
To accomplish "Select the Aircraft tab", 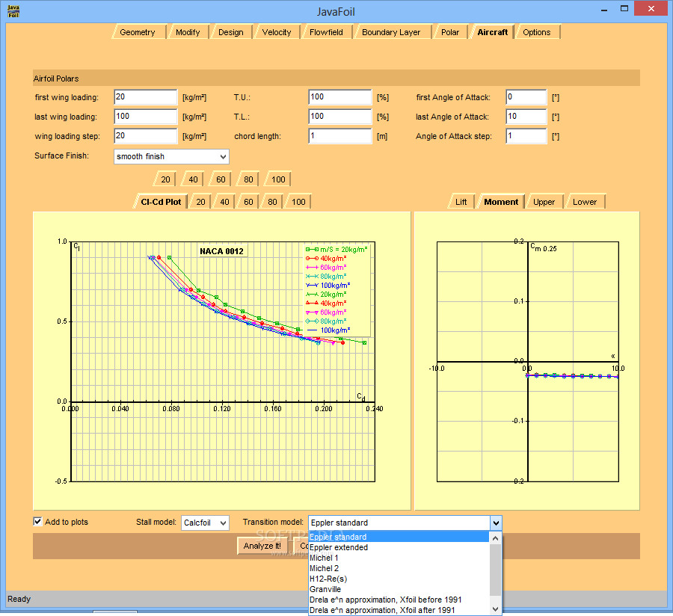I will coord(492,32).
